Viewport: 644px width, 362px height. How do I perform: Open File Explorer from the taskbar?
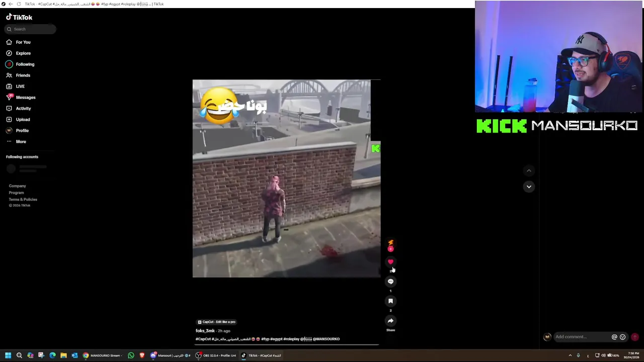(63, 355)
